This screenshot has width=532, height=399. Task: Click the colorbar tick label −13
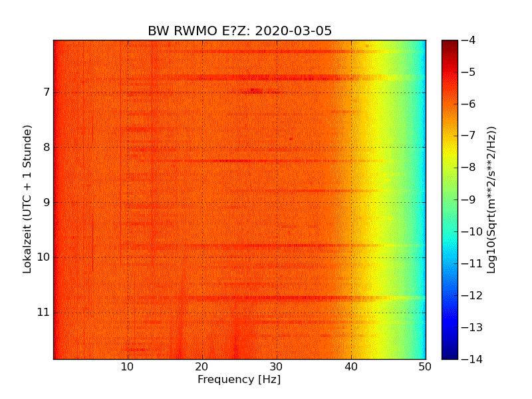click(x=472, y=327)
